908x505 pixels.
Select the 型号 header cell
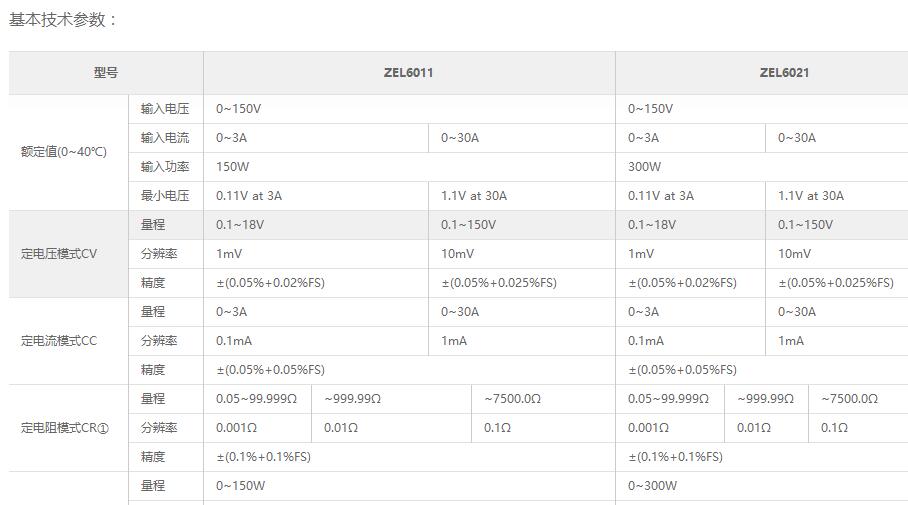coord(106,73)
